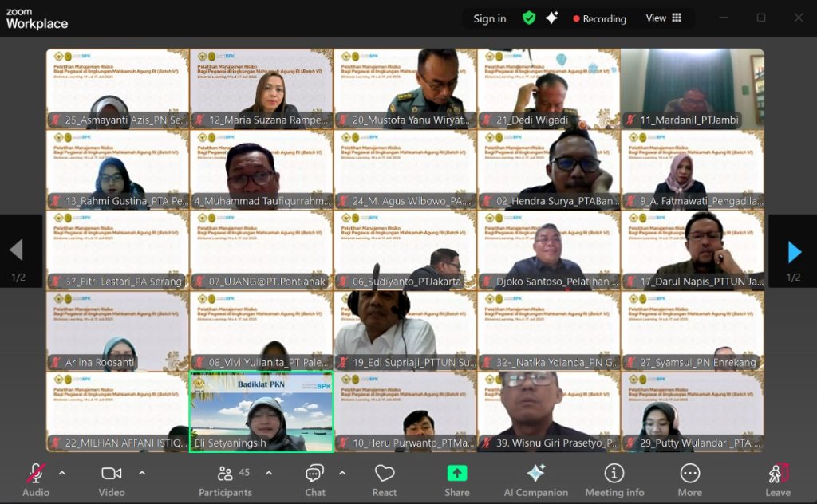Leave the meeting
The height and width of the screenshot is (504, 817).
click(778, 479)
